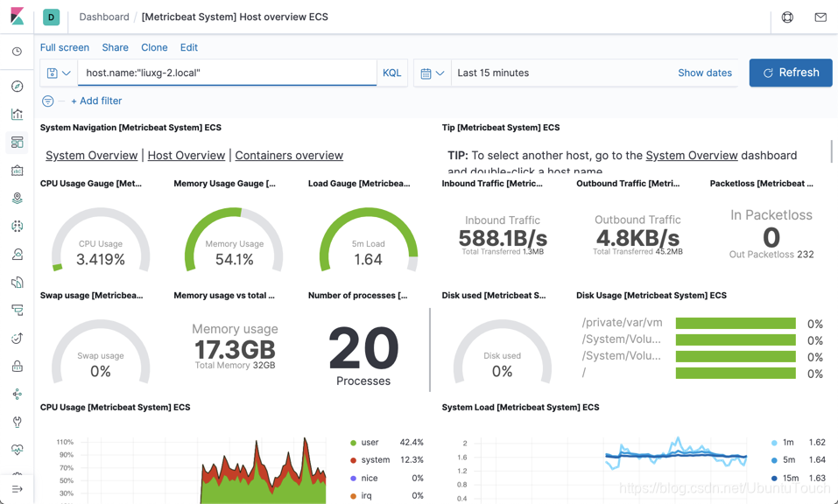Click the CPU Usage 3.419% gauge
This screenshot has height=504, width=838.
click(x=101, y=241)
